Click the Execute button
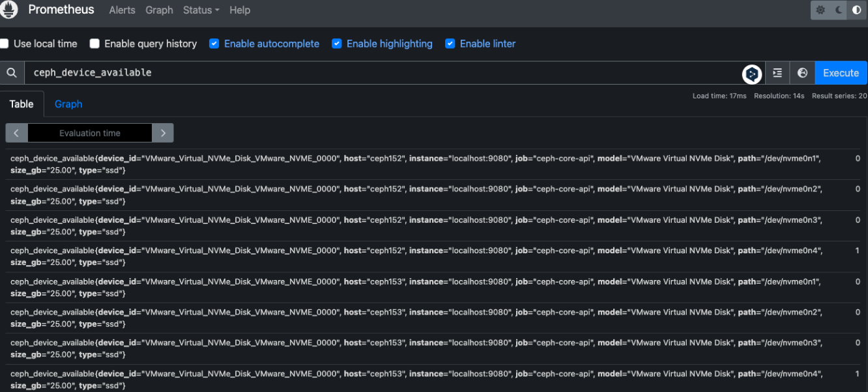Image resolution: width=868 pixels, height=392 pixels. (841, 73)
